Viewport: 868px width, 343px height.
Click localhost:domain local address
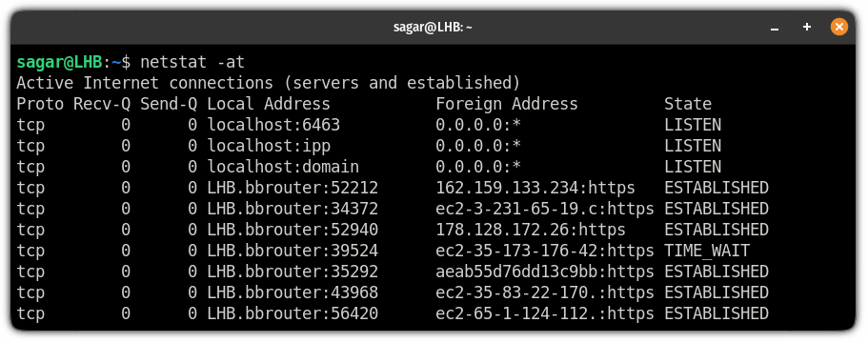283,167
